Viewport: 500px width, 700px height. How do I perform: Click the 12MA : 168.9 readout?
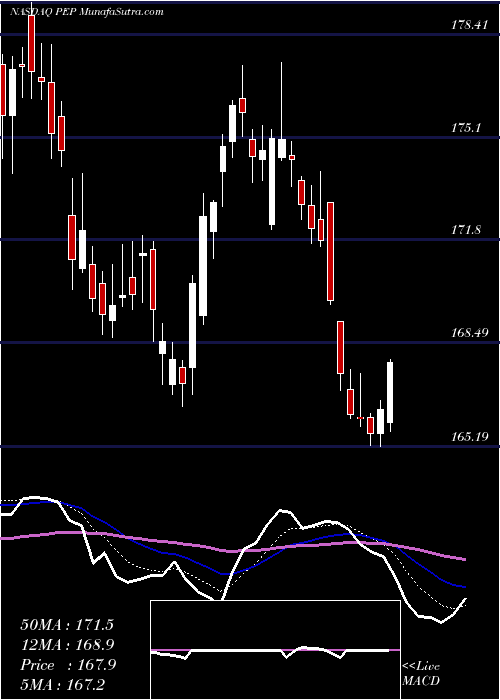pos(67,645)
